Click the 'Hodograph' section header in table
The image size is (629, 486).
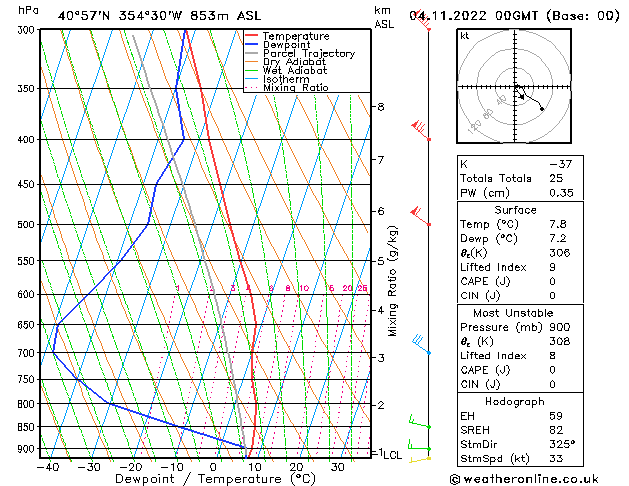tap(515, 402)
